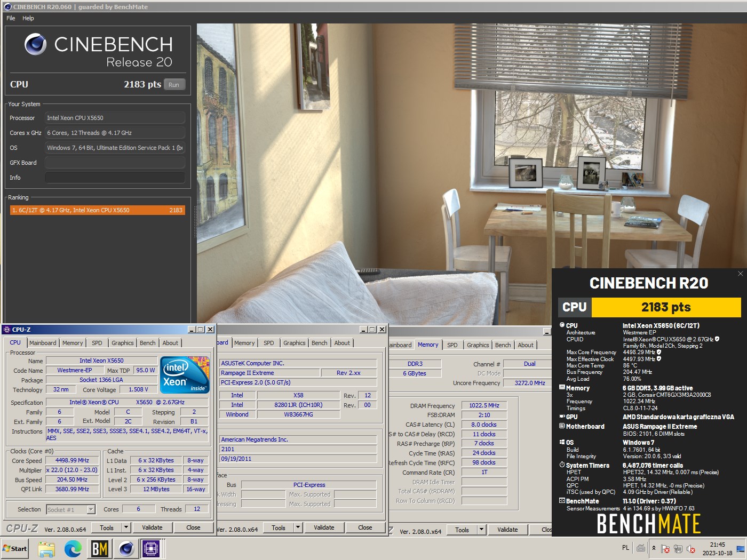Image resolution: width=747 pixels, height=560 pixels.
Task: Click the CPU-Z title bar icon
Action: click(x=7, y=330)
